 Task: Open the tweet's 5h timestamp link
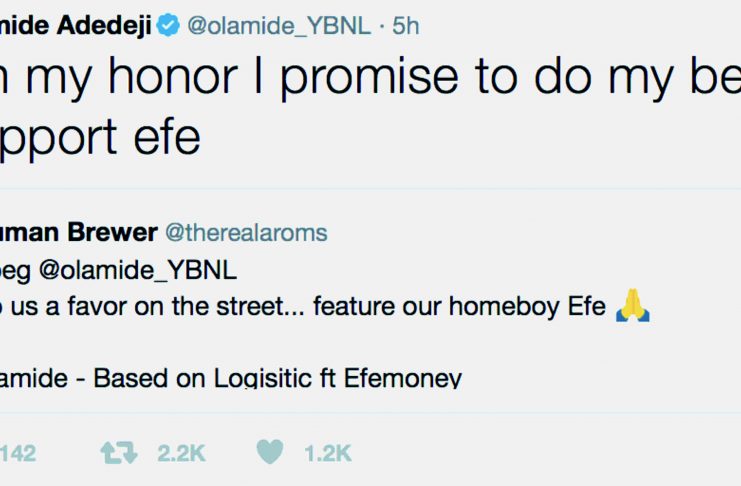coord(406,27)
